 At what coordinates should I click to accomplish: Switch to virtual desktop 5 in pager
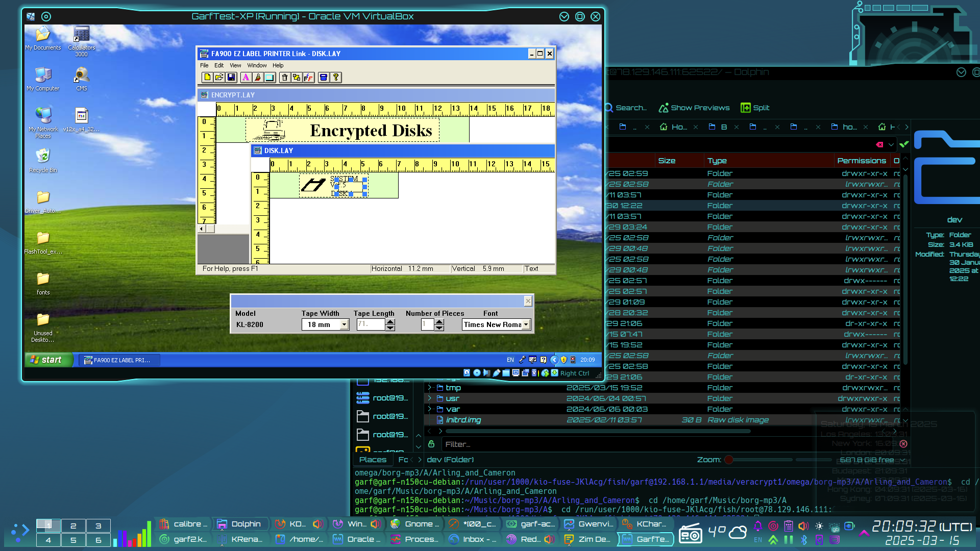pos(73,540)
